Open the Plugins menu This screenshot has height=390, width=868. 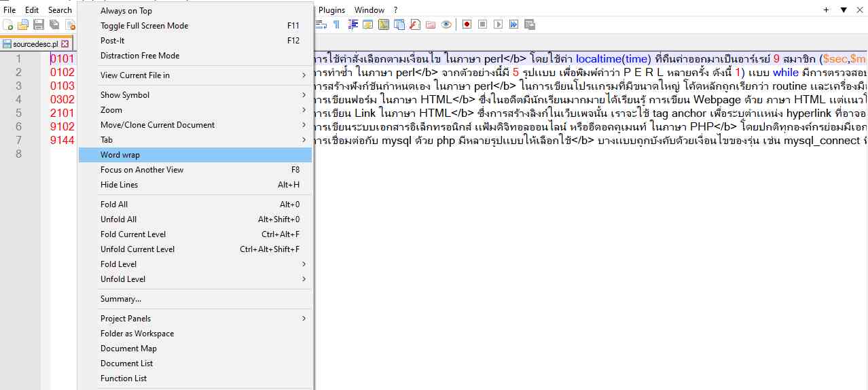tap(332, 10)
